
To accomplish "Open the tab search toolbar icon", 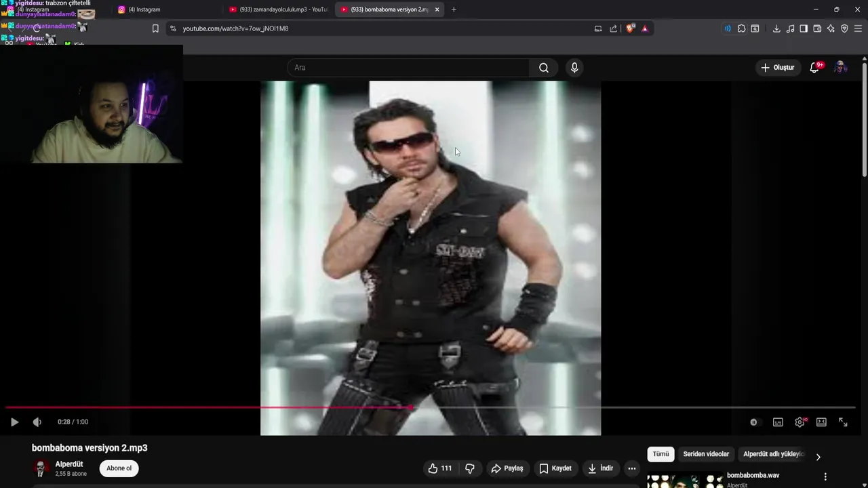I will pos(755,28).
